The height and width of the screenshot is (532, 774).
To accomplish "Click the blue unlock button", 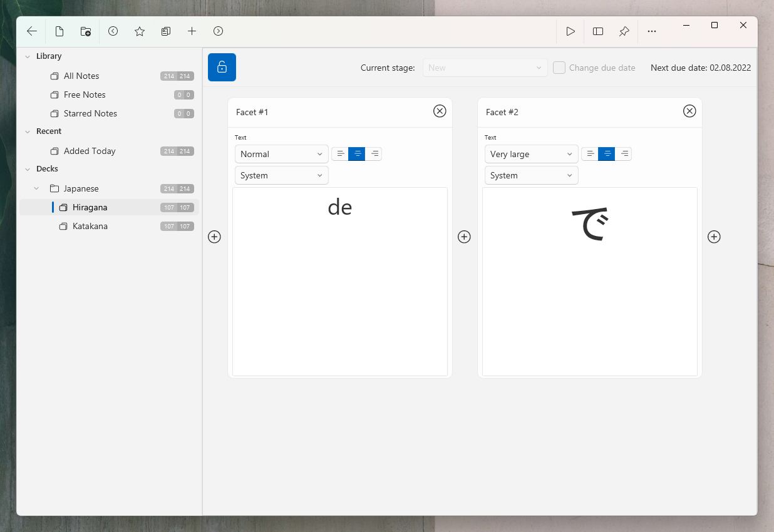I will click(222, 68).
